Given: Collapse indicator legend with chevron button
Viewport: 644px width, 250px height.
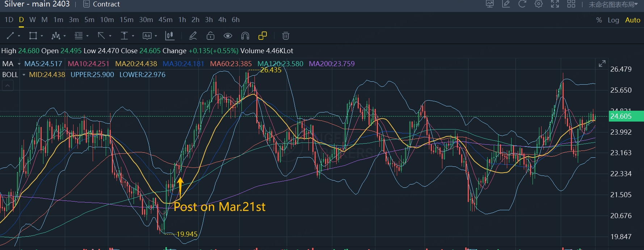Looking at the screenshot, I should pyautogui.click(x=8, y=86).
